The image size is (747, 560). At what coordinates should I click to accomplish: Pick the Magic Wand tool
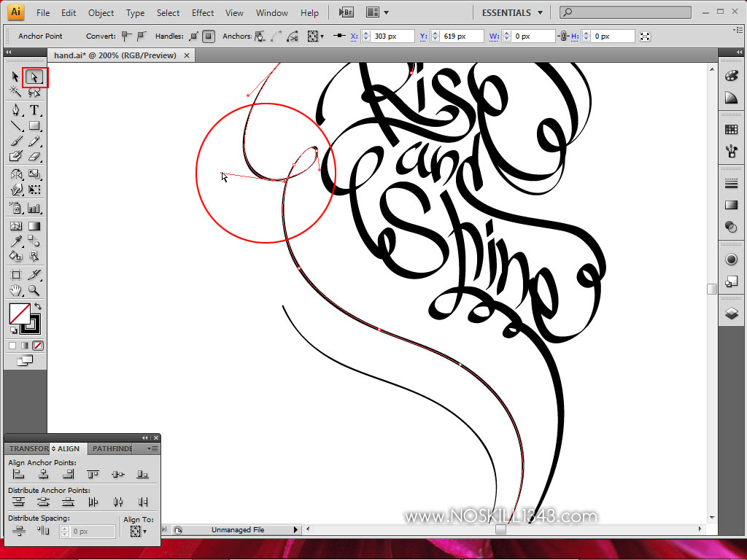click(15, 92)
